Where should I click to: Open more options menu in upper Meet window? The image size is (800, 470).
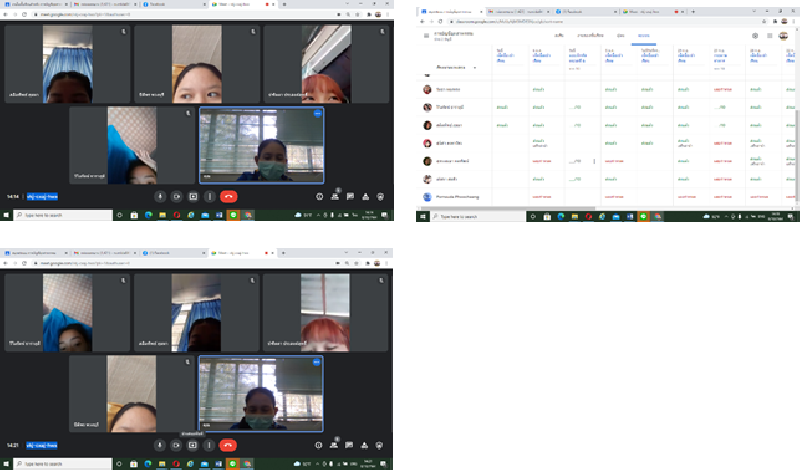pos(209,197)
